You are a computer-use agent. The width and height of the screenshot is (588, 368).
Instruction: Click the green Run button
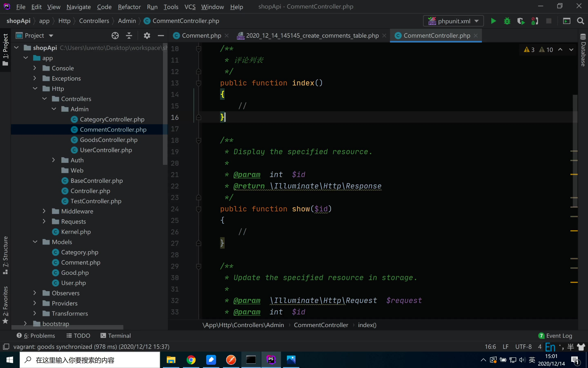point(493,21)
